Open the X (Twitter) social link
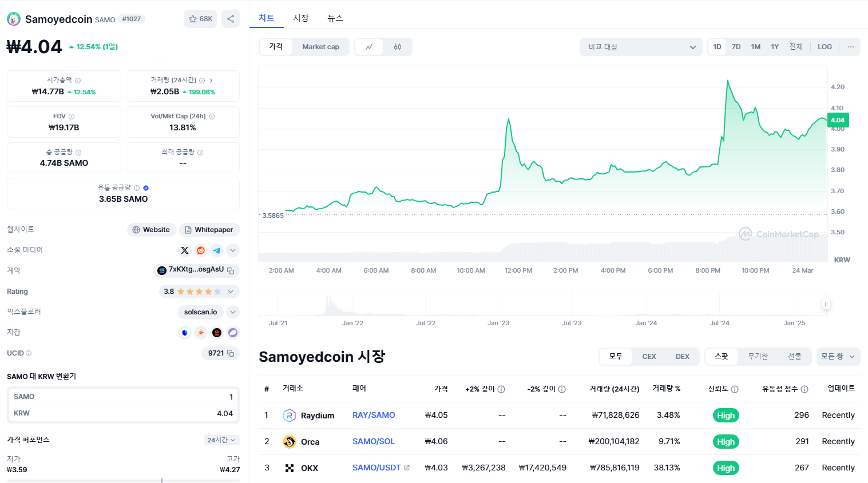The width and height of the screenshot is (868, 483). coord(185,250)
